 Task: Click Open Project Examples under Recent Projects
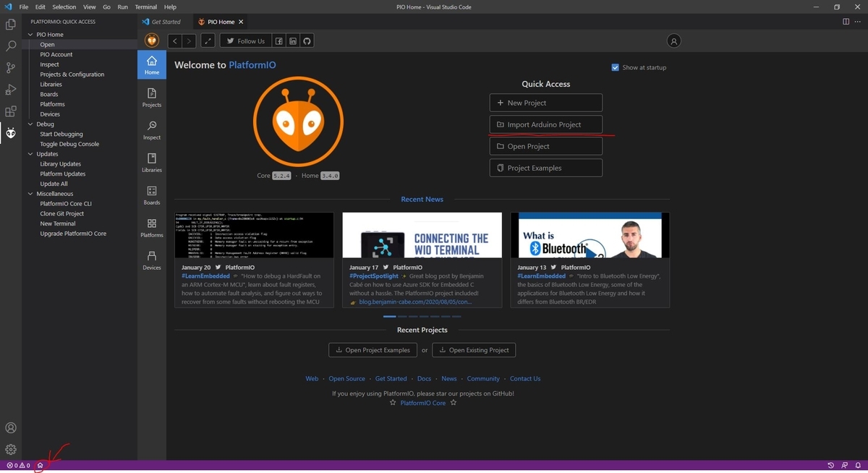(373, 350)
